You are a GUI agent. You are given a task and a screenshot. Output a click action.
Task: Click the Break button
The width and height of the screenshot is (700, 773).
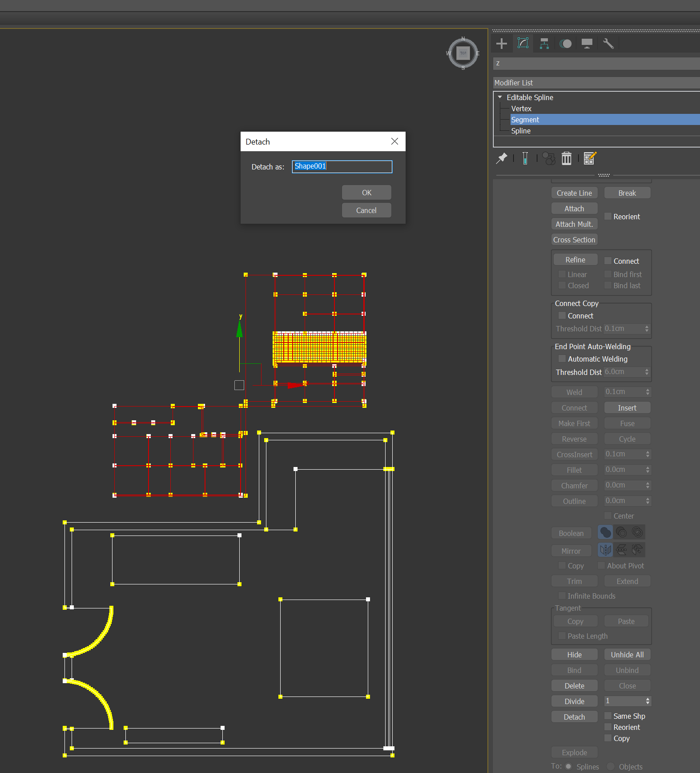(627, 193)
